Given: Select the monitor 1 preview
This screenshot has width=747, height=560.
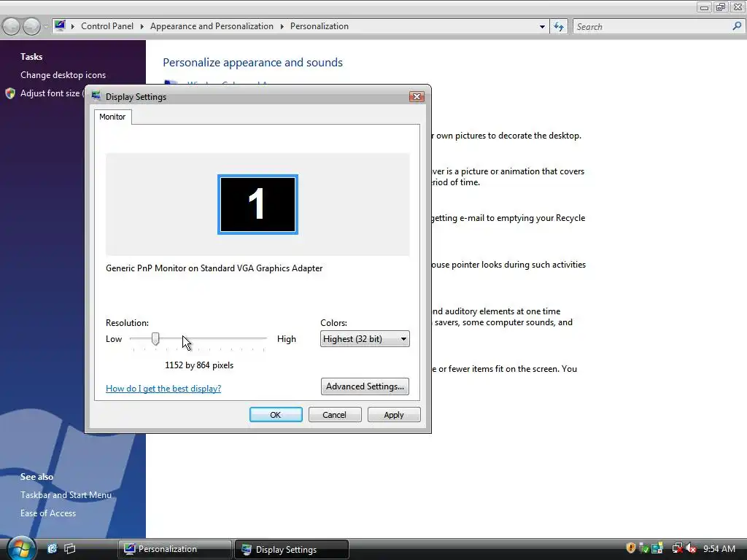Looking at the screenshot, I should point(258,204).
